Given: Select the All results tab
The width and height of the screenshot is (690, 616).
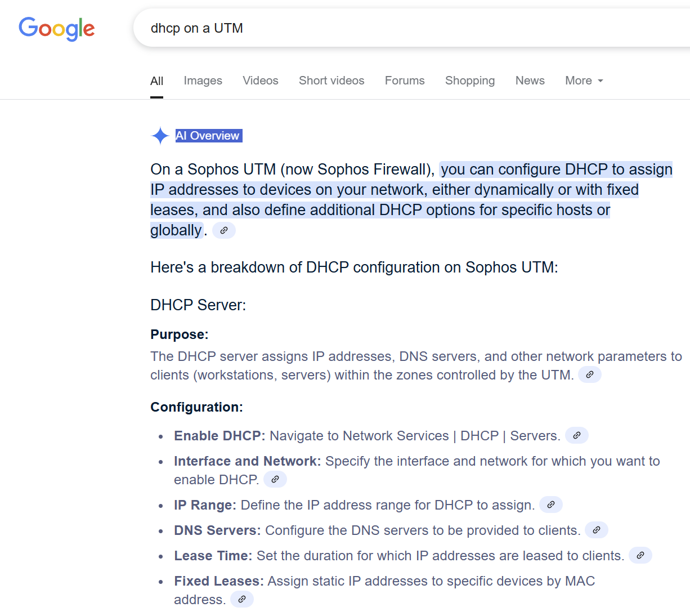Looking at the screenshot, I should coord(156,81).
